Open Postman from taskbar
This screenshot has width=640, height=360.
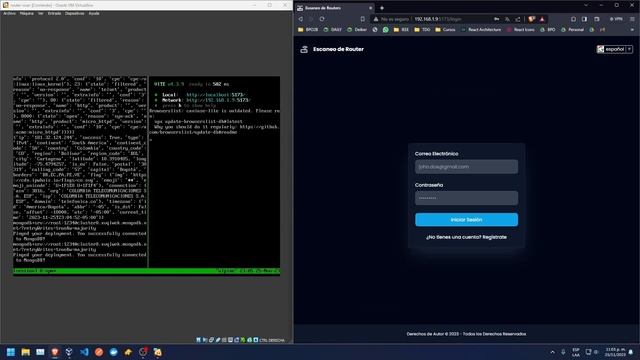pos(99,352)
